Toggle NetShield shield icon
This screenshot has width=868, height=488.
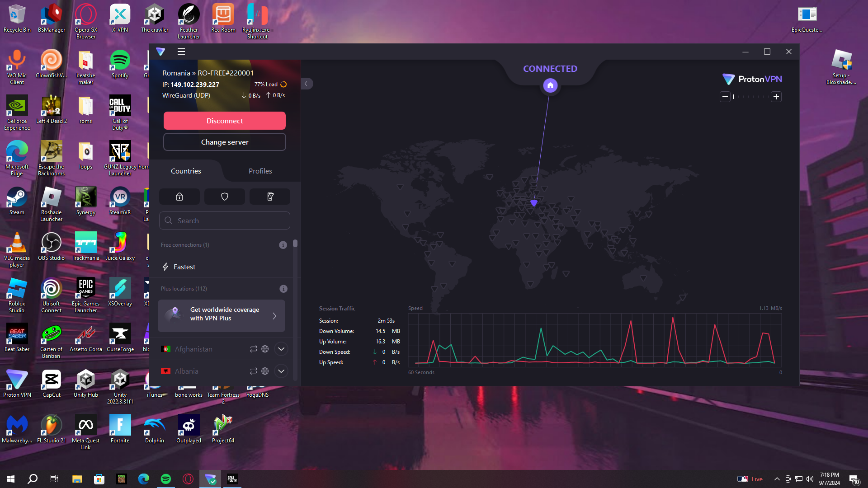tap(225, 197)
